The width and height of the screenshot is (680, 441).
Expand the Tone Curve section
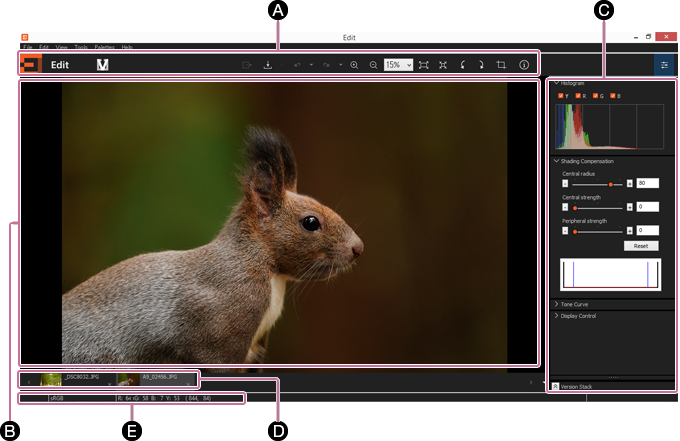pos(556,304)
